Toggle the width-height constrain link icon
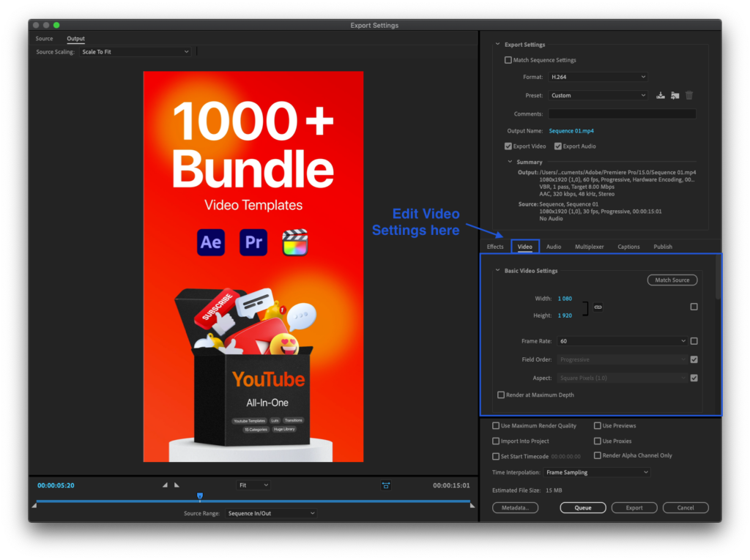 click(x=598, y=307)
